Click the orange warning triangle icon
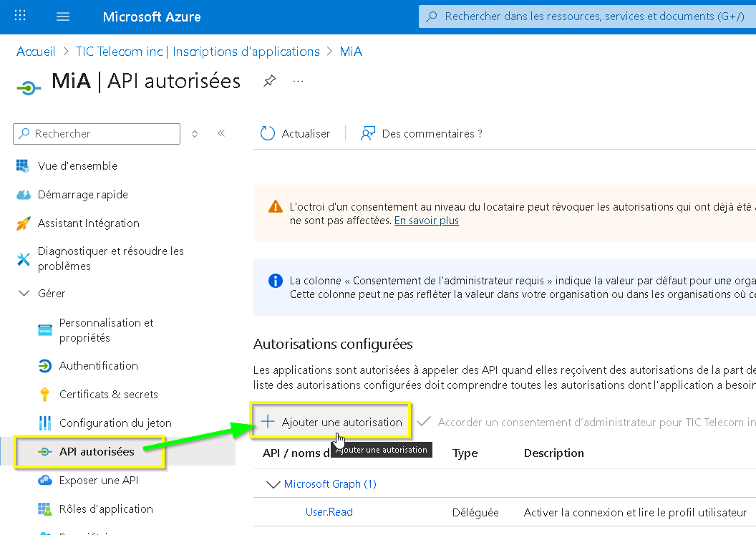756x535 pixels. (276, 207)
